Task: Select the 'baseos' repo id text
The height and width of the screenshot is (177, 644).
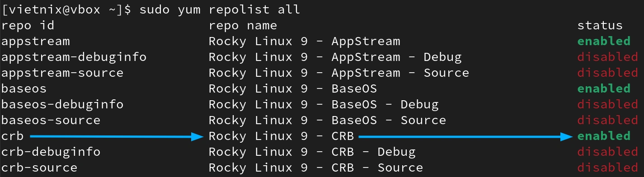Action: coord(24,88)
